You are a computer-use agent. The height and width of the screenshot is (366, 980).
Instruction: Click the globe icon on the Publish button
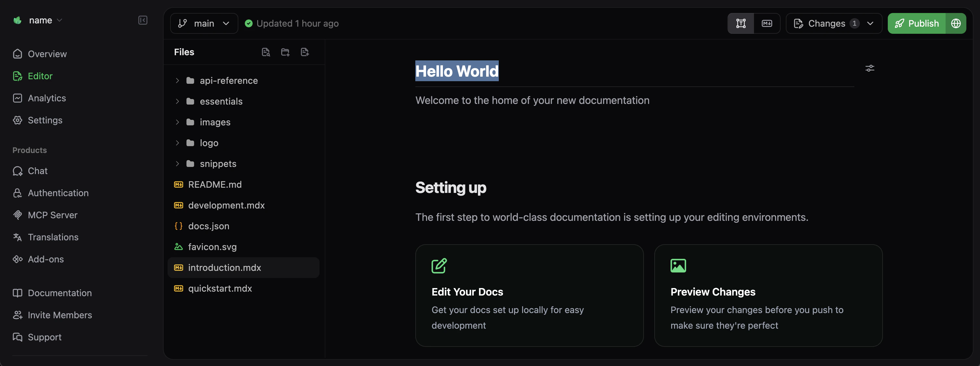click(x=956, y=23)
